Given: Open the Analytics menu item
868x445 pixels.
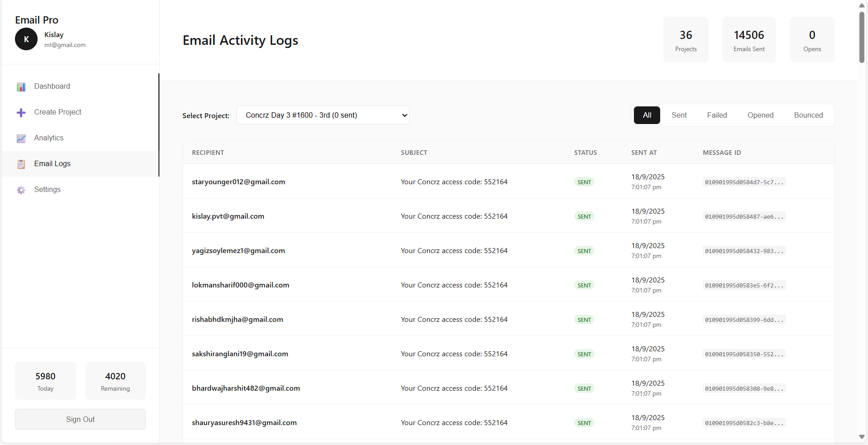Looking at the screenshot, I should 49,138.
